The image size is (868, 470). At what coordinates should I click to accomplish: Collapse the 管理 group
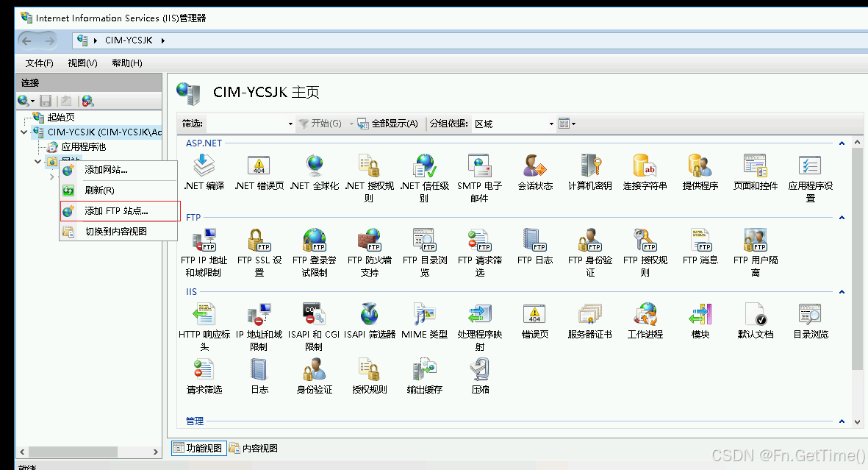coord(842,421)
